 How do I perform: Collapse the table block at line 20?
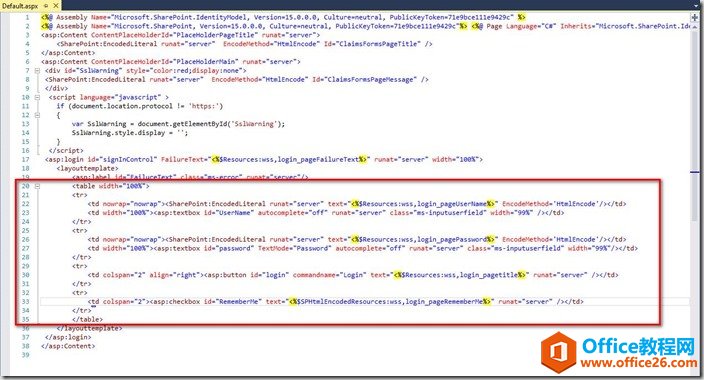tap(38, 186)
